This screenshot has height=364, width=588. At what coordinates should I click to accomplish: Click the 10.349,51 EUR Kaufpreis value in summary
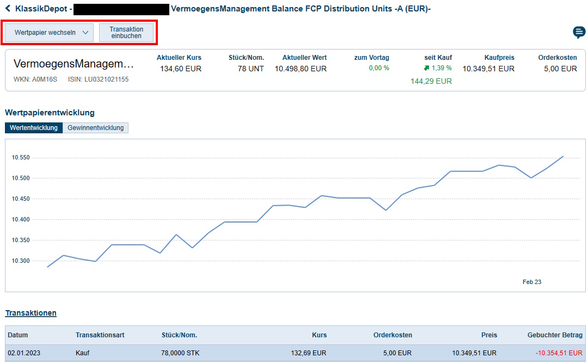pos(488,69)
